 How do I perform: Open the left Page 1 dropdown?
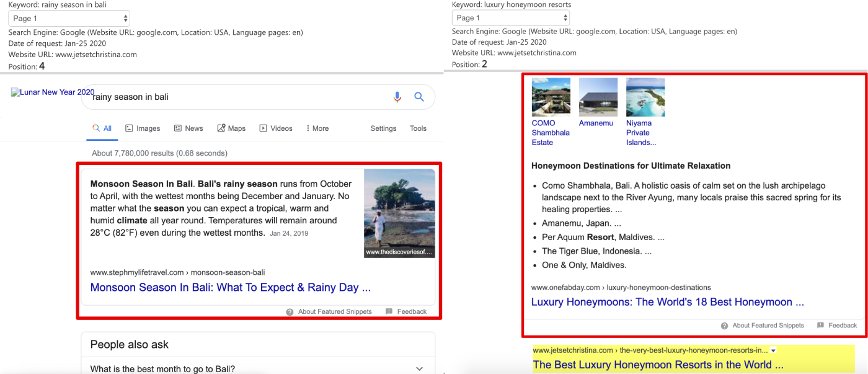coord(68,17)
